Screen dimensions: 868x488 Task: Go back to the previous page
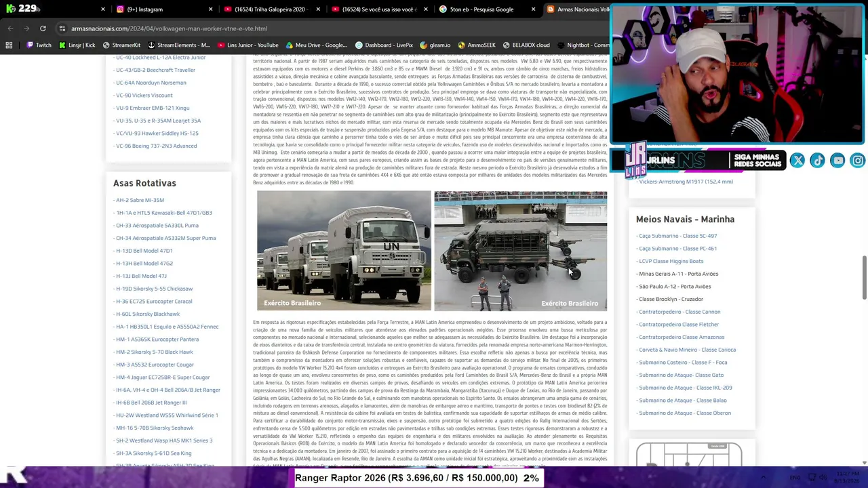[10, 28]
